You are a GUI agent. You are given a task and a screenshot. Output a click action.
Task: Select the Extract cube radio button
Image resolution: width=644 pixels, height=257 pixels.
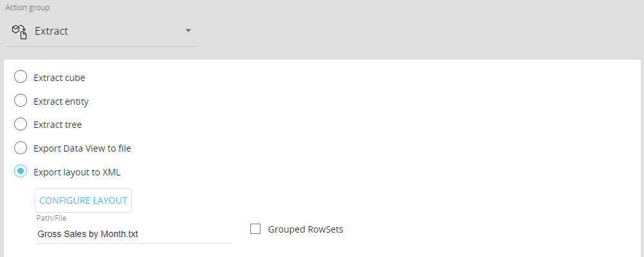click(x=21, y=77)
